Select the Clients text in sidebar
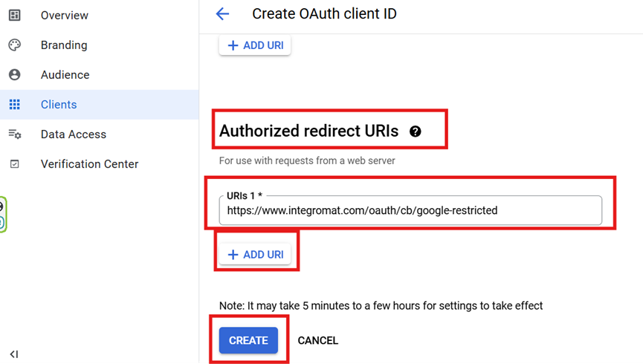The image size is (643, 364). click(59, 105)
